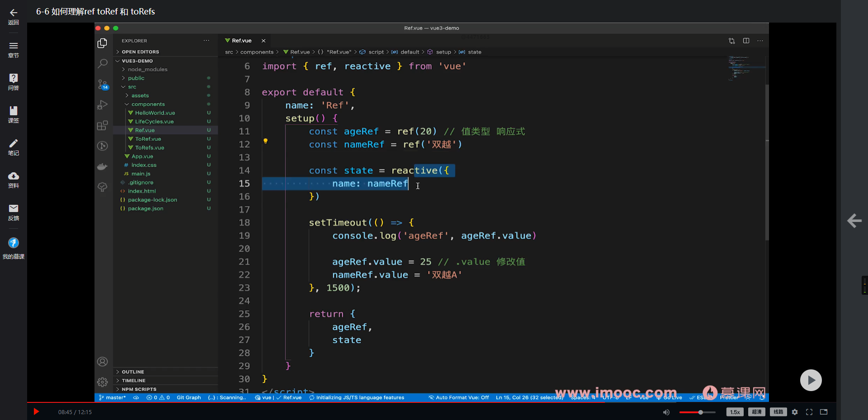The height and width of the screenshot is (420, 868).
Task: Open the Docker whale icon
Action: pos(103,166)
